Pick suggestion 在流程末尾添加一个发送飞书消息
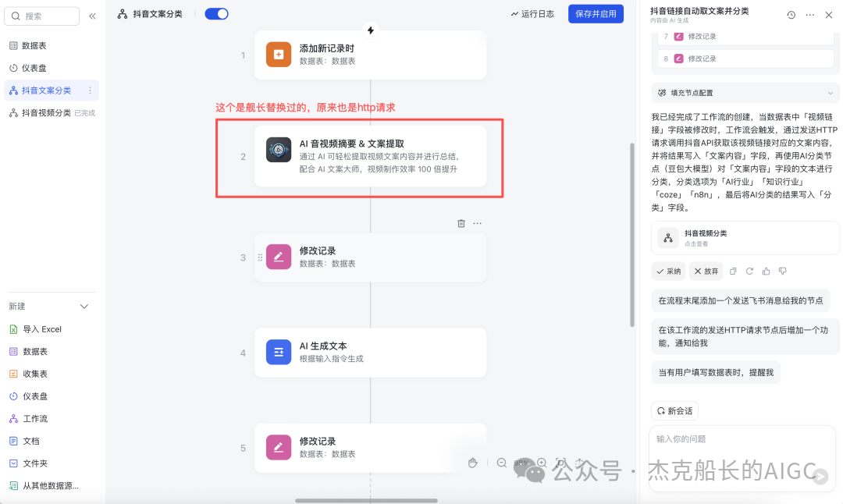This screenshot has width=843, height=504. pyautogui.click(x=740, y=301)
